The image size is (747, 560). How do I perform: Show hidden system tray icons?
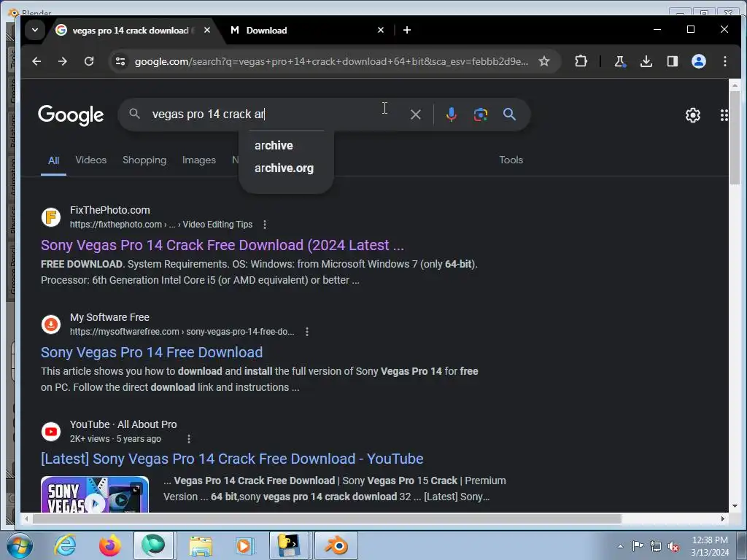coord(620,546)
